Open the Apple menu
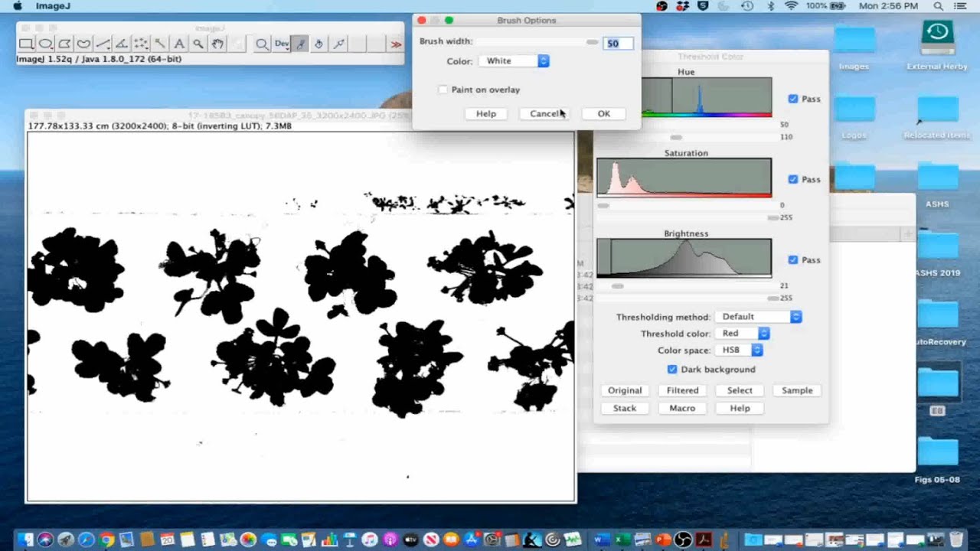This screenshot has width=980, height=551. [17, 6]
